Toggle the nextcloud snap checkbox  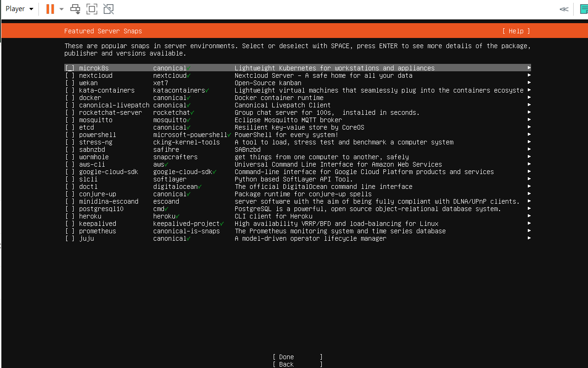[70, 75]
